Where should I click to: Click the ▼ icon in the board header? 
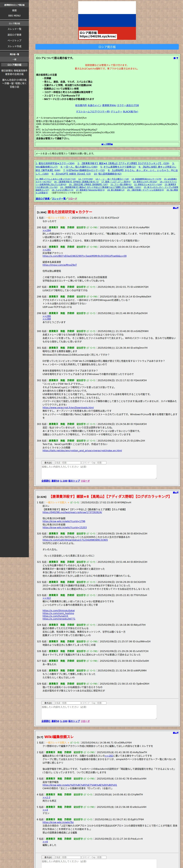click(x=177, y=58)
